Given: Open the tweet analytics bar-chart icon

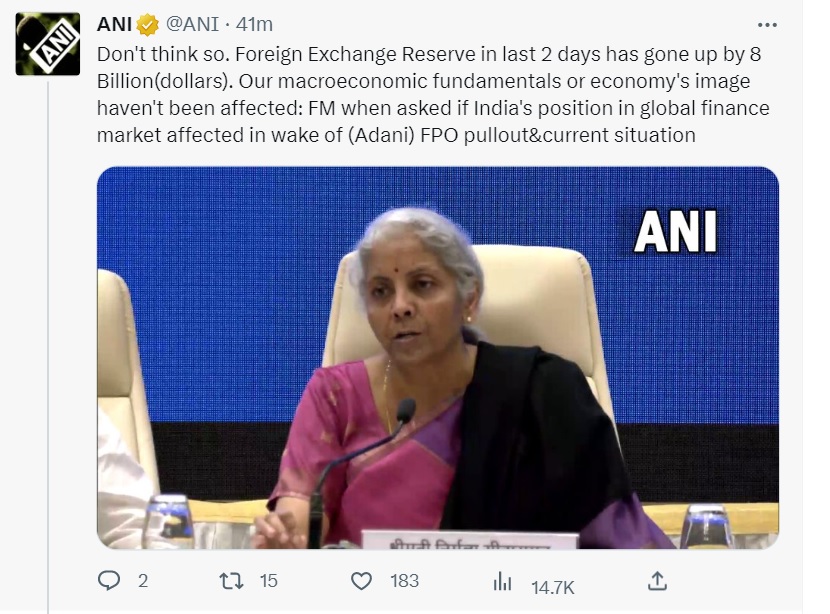Looking at the screenshot, I should click(x=502, y=581).
